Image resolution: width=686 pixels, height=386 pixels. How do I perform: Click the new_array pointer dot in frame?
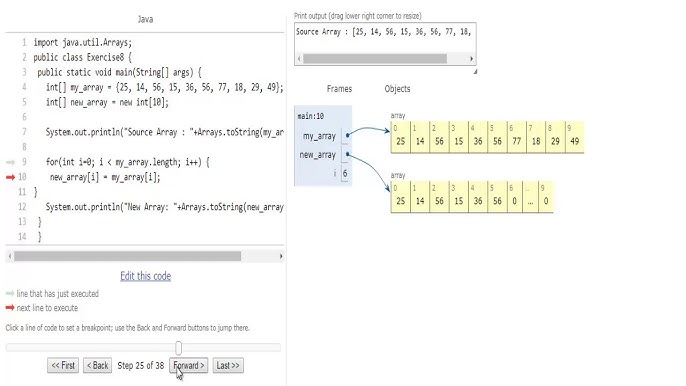(x=347, y=154)
